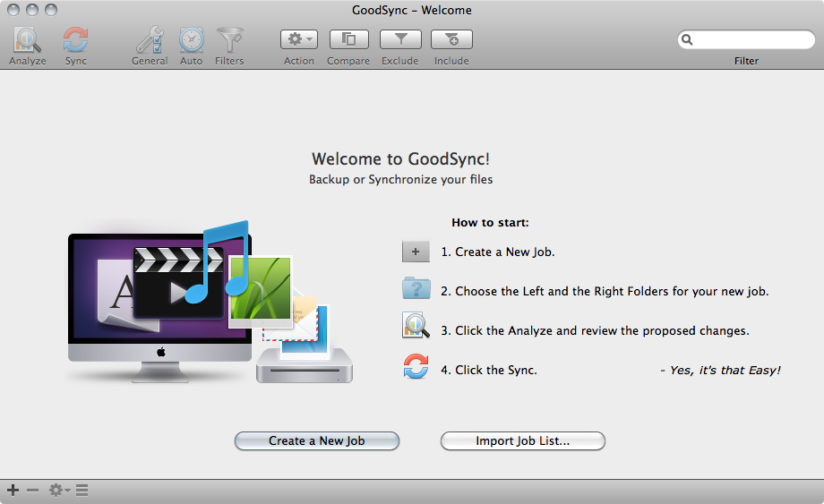Click Create a New Job button

[317, 441]
